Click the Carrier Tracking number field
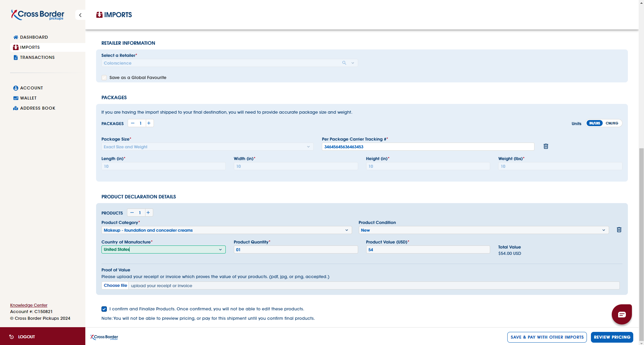 tap(428, 147)
